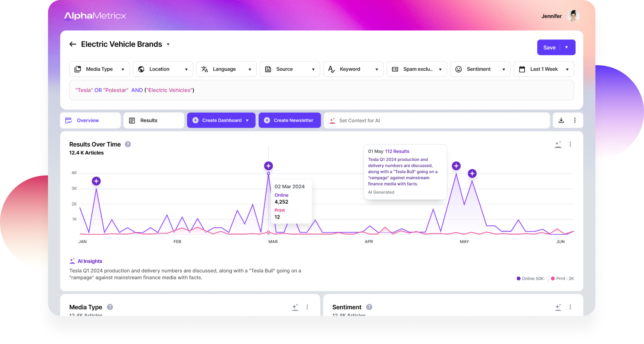Image resolution: width=644 pixels, height=344 pixels.
Task: Click the AI insight marker on the second May peak
Action: 472,173
